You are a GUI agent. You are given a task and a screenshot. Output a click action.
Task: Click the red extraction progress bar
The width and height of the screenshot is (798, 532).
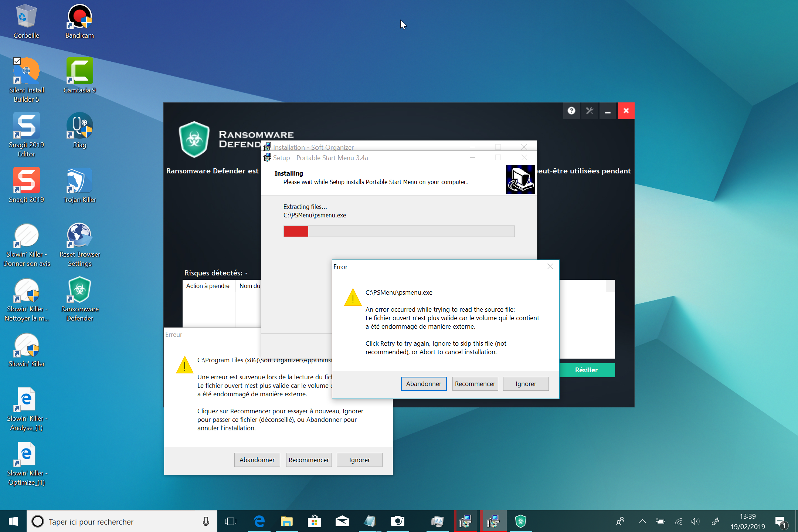(x=399, y=231)
